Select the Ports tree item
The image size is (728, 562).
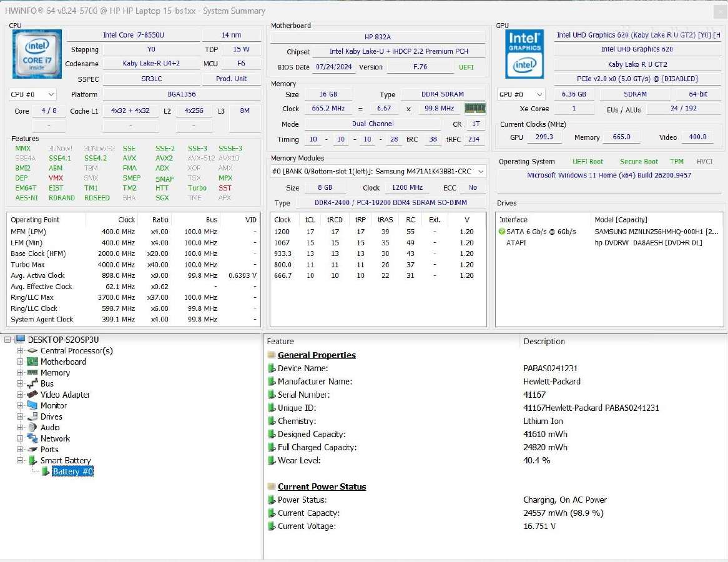[49, 449]
